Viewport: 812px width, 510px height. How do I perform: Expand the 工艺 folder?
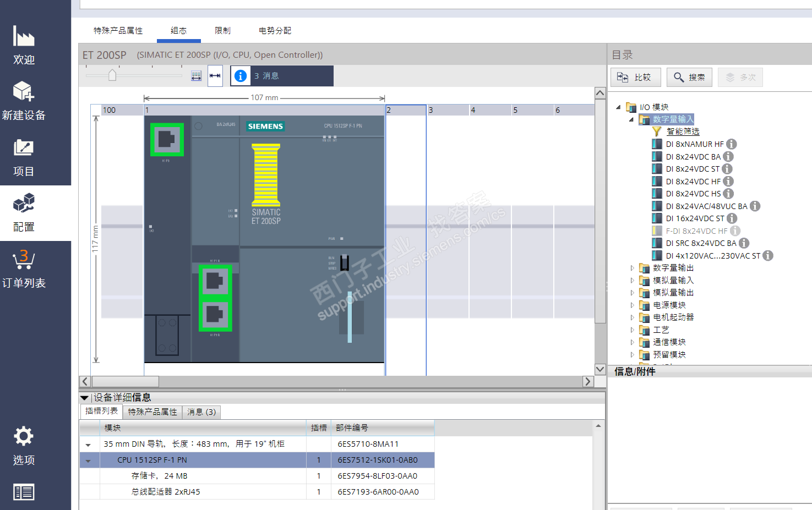click(632, 330)
